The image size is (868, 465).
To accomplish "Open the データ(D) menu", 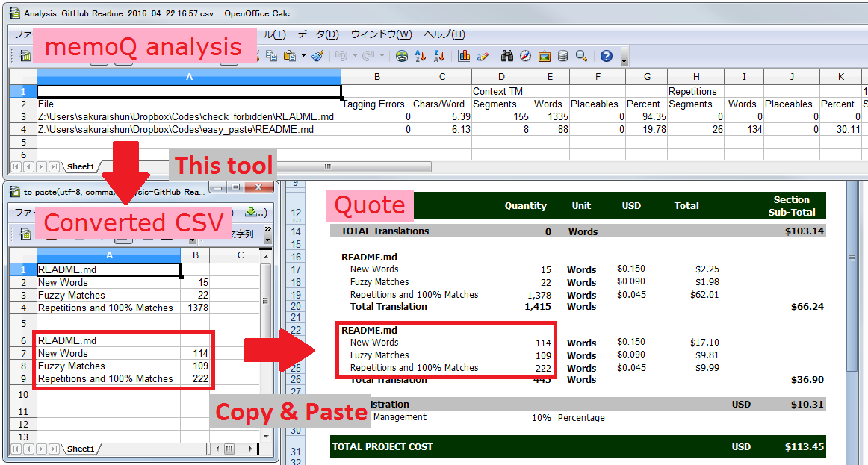I will [x=318, y=34].
